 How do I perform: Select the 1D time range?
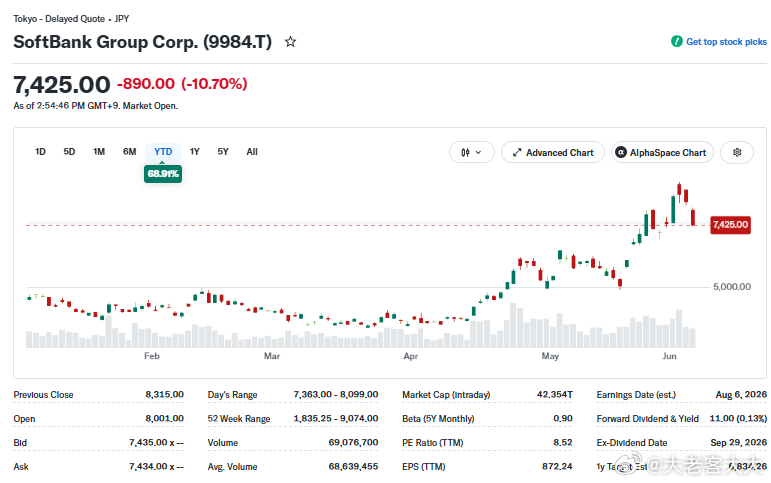coord(40,151)
